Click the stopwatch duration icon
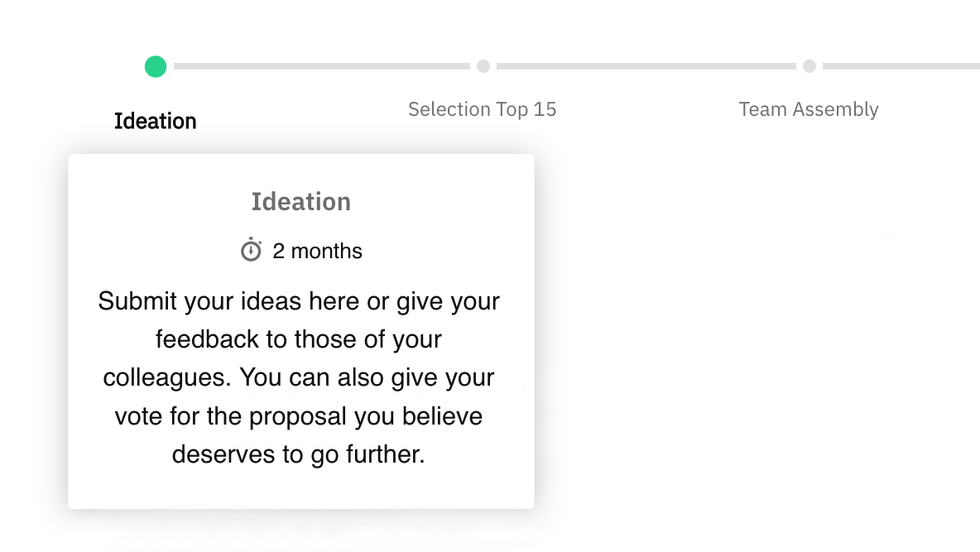980x552 pixels. click(x=252, y=249)
